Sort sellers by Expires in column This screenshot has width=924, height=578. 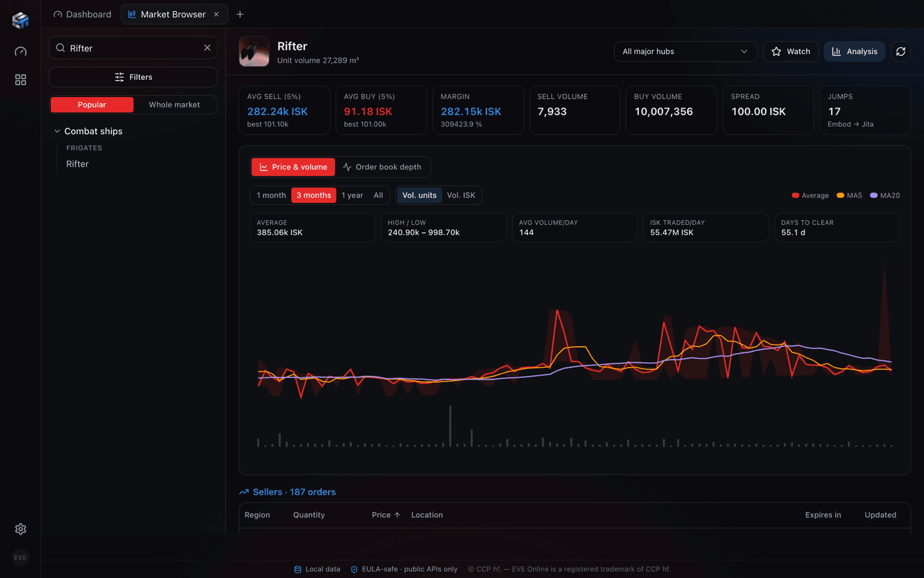823,515
